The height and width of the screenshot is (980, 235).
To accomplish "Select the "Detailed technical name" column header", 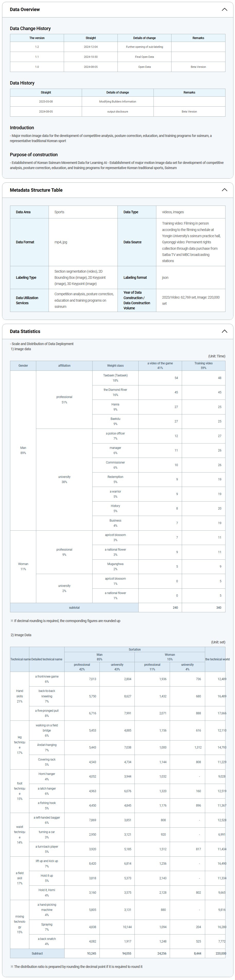I will tap(47, 659).
